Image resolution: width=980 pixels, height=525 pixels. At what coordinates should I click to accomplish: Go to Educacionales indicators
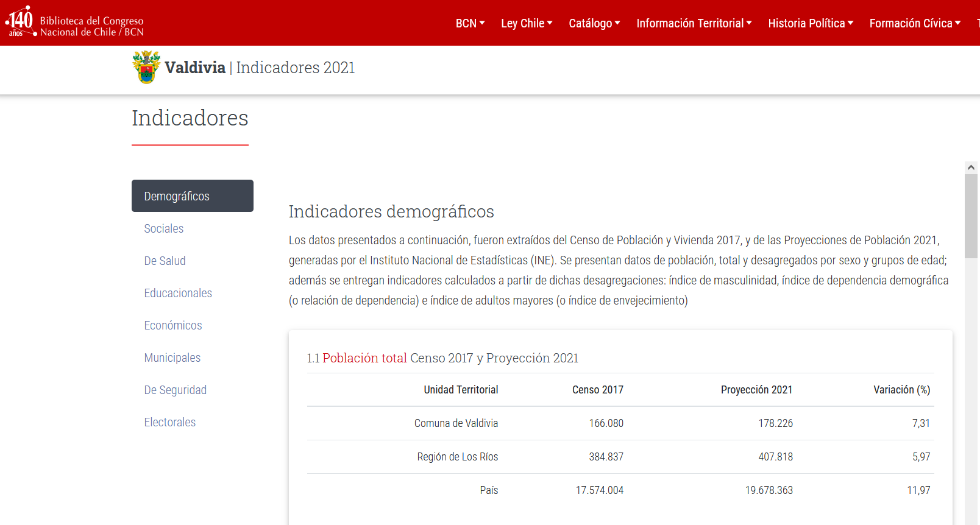[178, 293]
